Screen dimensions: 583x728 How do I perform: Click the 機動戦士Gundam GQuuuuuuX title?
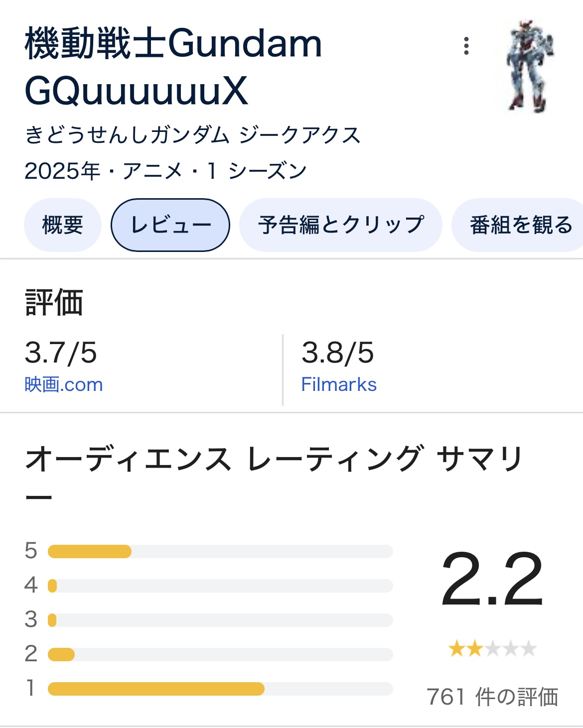coord(173,67)
